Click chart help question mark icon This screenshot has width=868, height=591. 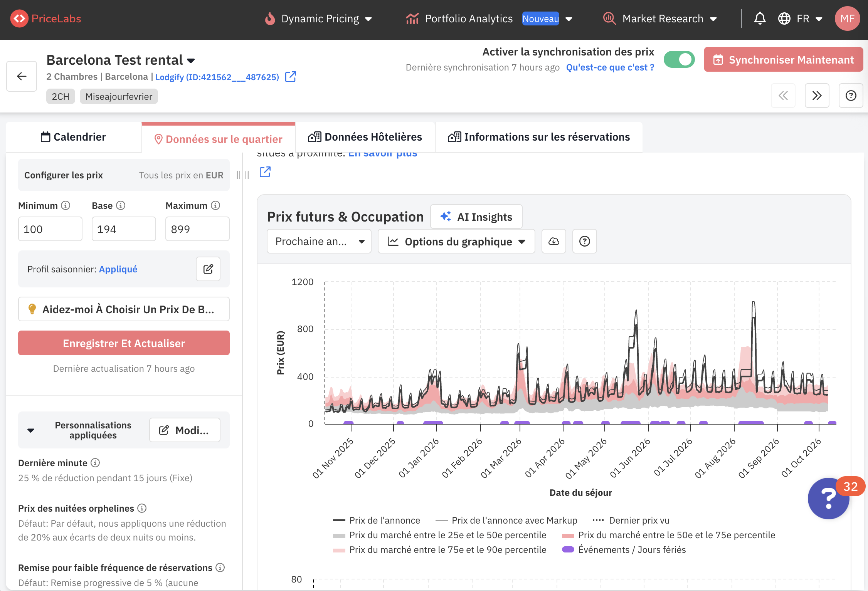[x=584, y=241]
